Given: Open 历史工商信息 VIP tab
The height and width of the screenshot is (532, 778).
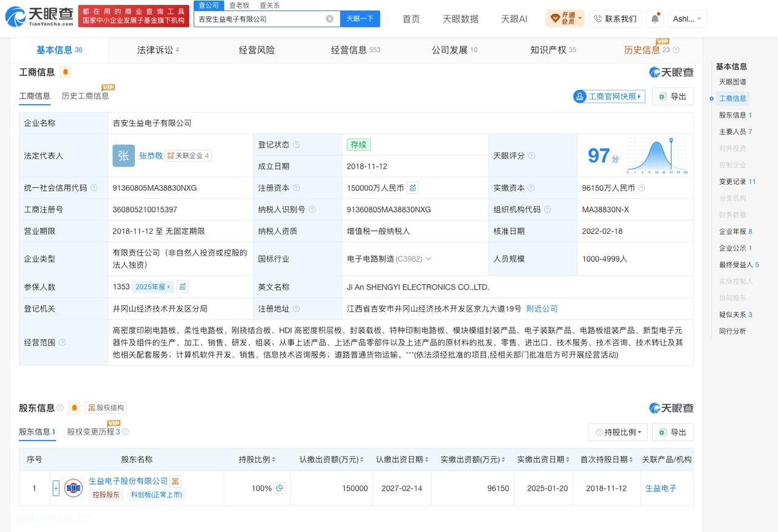Looking at the screenshot, I should 85,95.
